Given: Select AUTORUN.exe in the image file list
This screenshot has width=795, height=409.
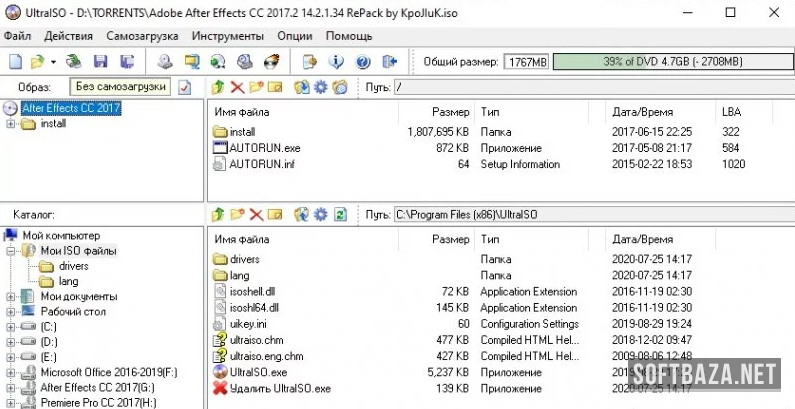Looking at the screenshot, I should point(264,148).
